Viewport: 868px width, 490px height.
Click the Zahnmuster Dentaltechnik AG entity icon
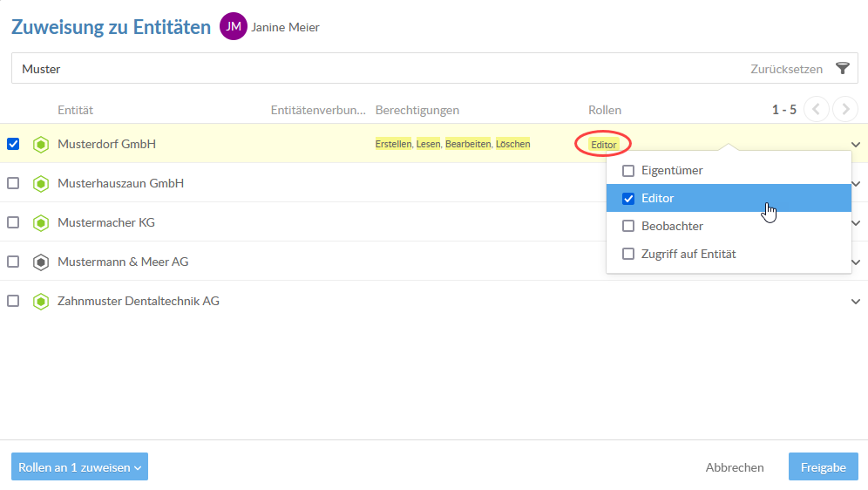pyautogui.click(x=41, y=302)
